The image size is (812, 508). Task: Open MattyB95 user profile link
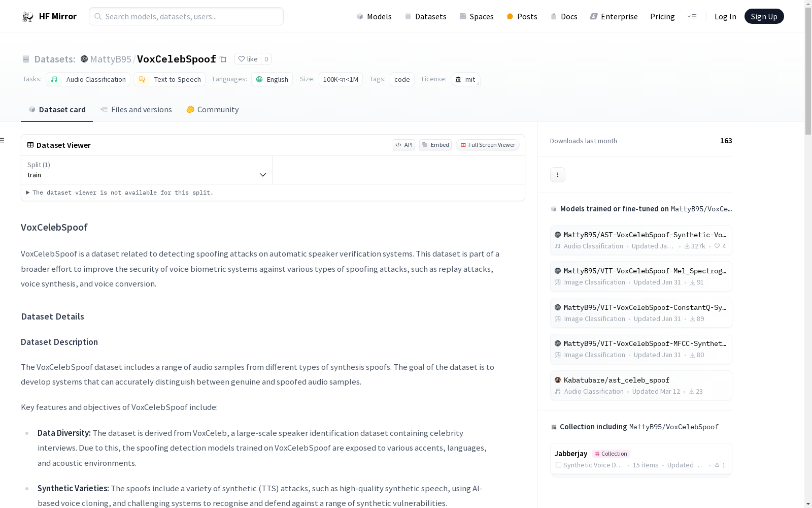111,59
